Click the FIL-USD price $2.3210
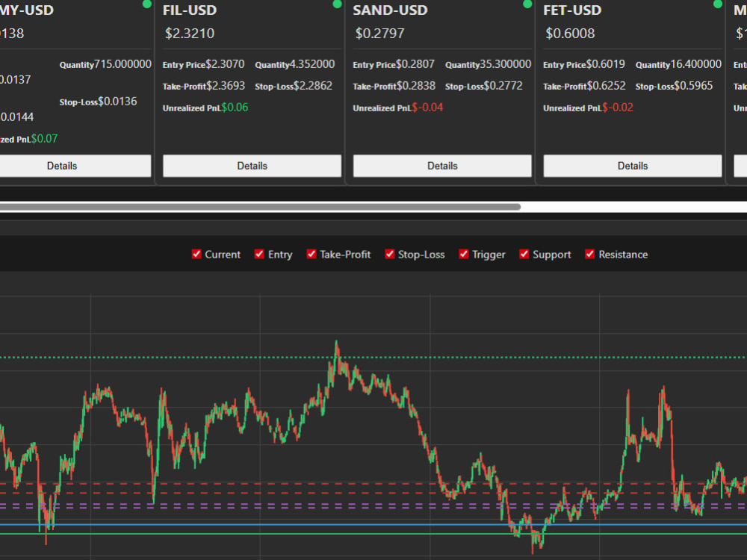The image size is (747, 560). tap(190, 34)
